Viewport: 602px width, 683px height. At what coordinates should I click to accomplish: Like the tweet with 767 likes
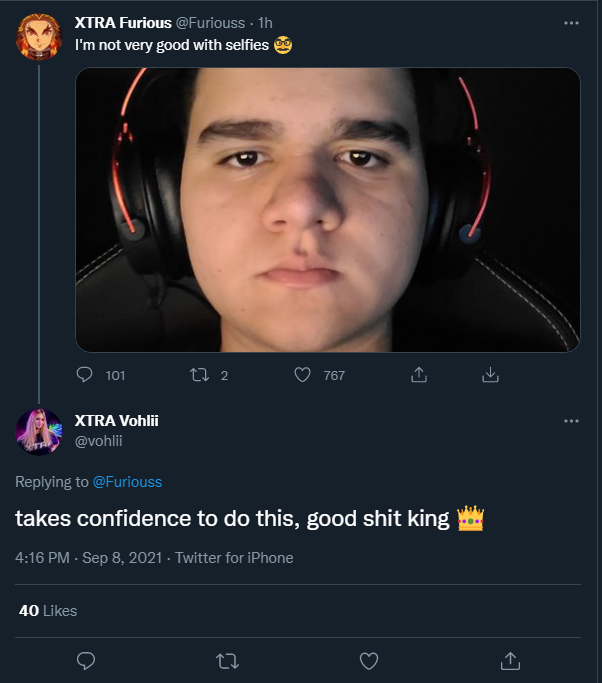click(x=304, y=375)
